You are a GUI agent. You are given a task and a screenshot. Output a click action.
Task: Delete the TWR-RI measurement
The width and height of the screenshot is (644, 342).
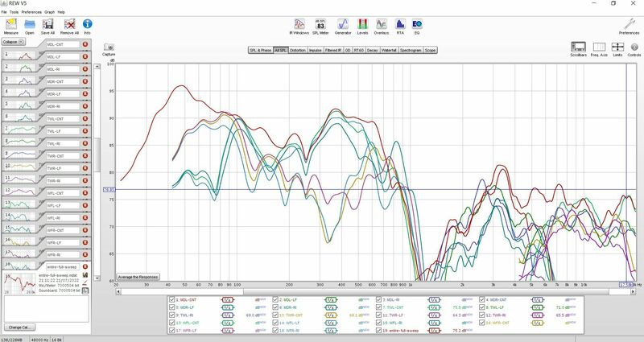point(85,180)
